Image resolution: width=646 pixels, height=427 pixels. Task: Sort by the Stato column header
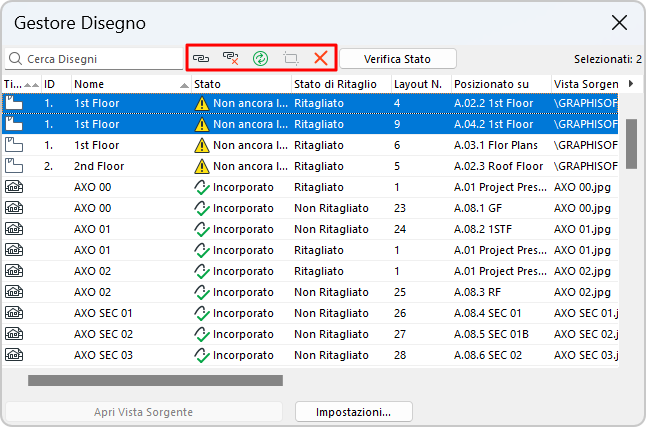point(238,84)
